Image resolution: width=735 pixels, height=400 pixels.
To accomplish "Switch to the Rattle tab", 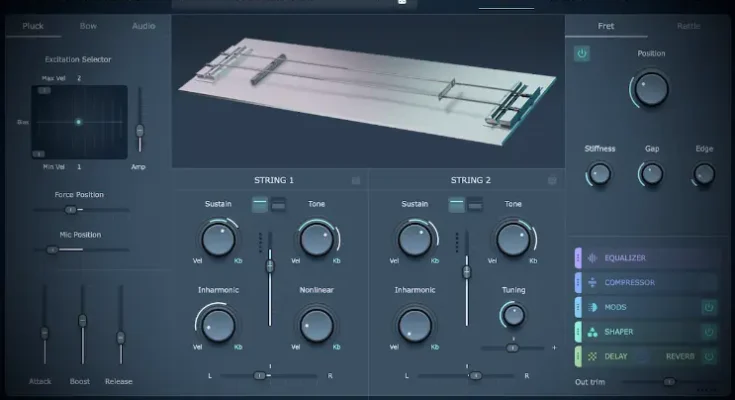I will pyautogui.click(x=689, y=26).
